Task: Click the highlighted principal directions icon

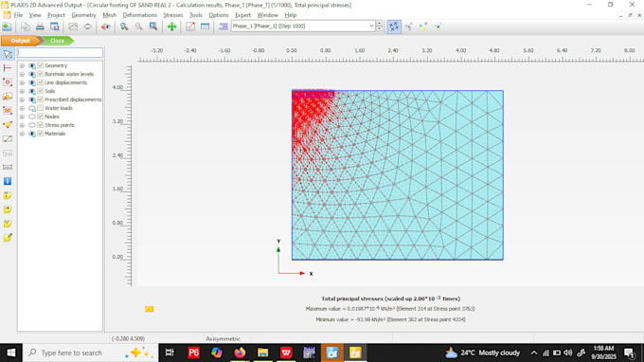Action: (x=394, y=27)
